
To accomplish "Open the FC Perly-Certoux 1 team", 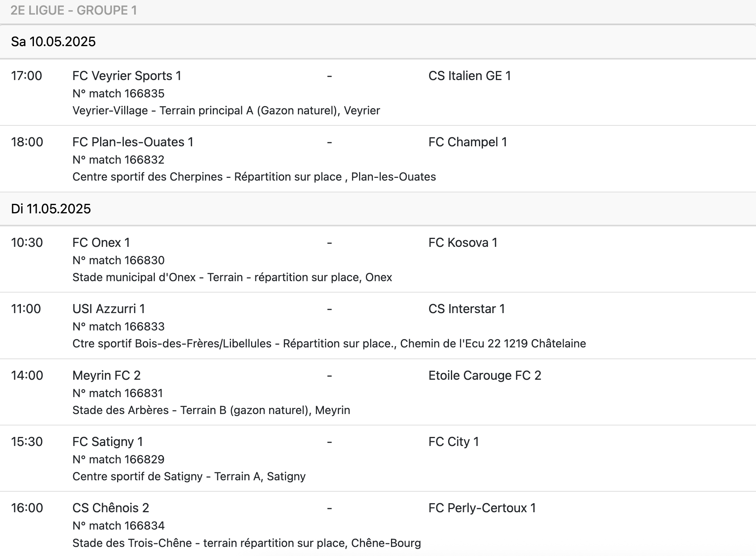I will pyautogui.click(x=482, y=508).
